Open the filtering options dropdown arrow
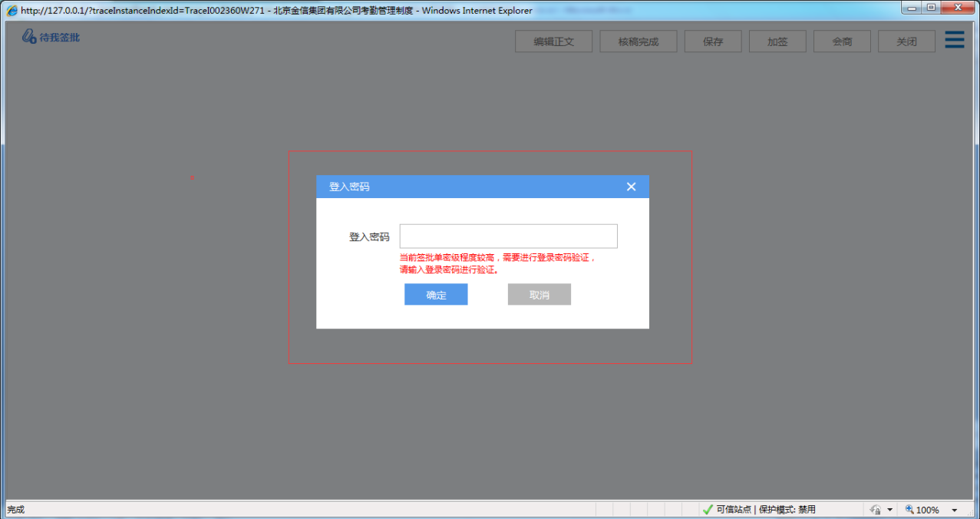980x519 pixels. coord(888,509)
